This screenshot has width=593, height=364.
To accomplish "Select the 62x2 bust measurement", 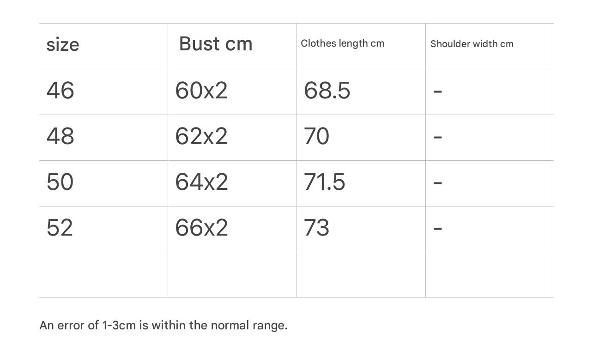I will 201,136.
